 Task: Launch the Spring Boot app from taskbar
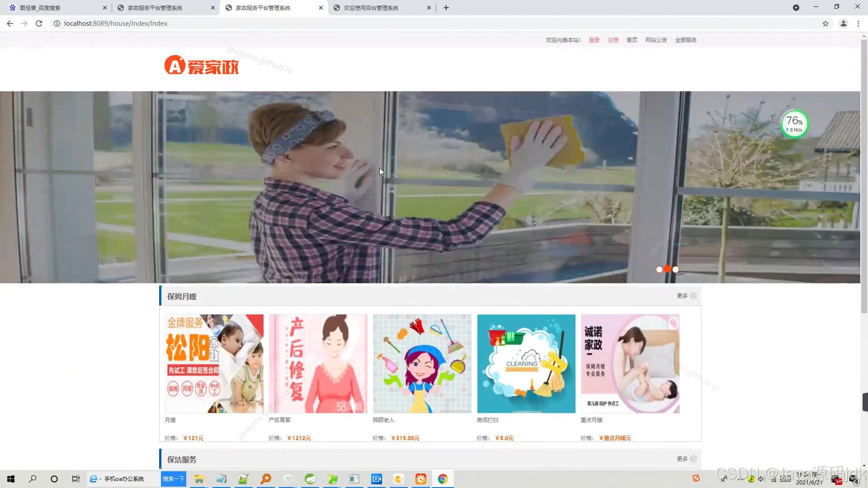(310, 479)
